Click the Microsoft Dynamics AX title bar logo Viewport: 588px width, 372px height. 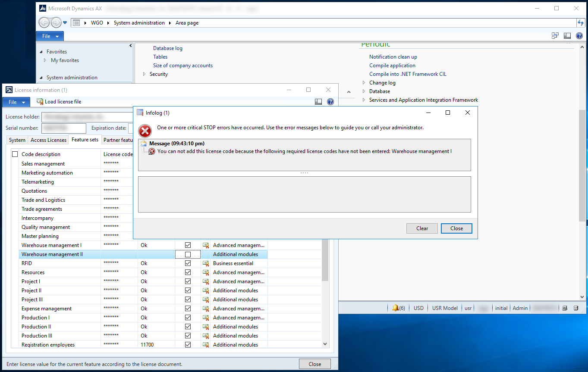tap(42, 8)
